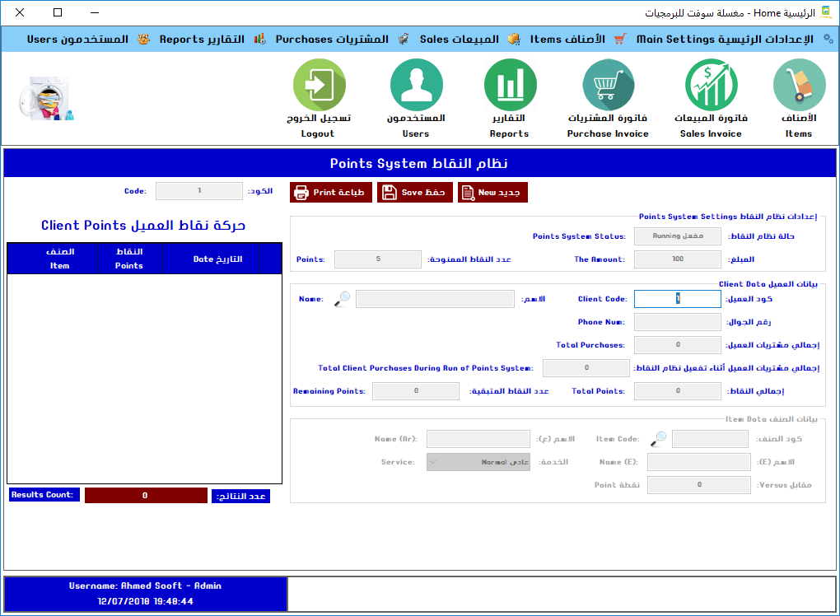
Task: Click the Item Code input field
Action: 711,439
